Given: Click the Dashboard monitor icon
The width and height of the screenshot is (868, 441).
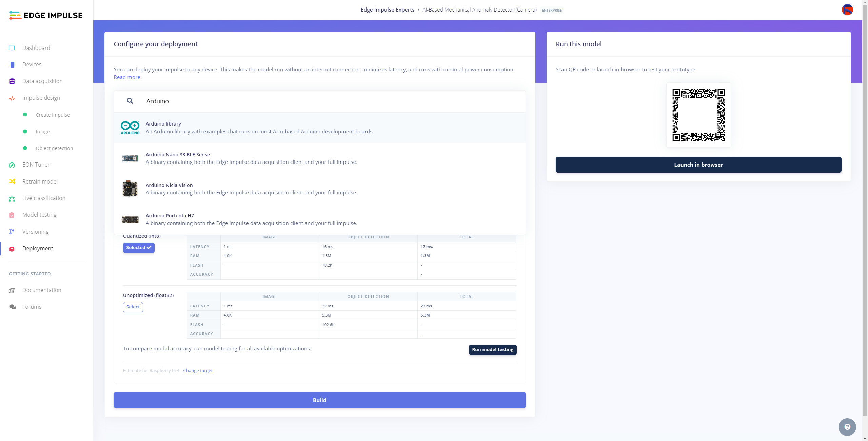Looking at the screenshot, I should point(12,48).
